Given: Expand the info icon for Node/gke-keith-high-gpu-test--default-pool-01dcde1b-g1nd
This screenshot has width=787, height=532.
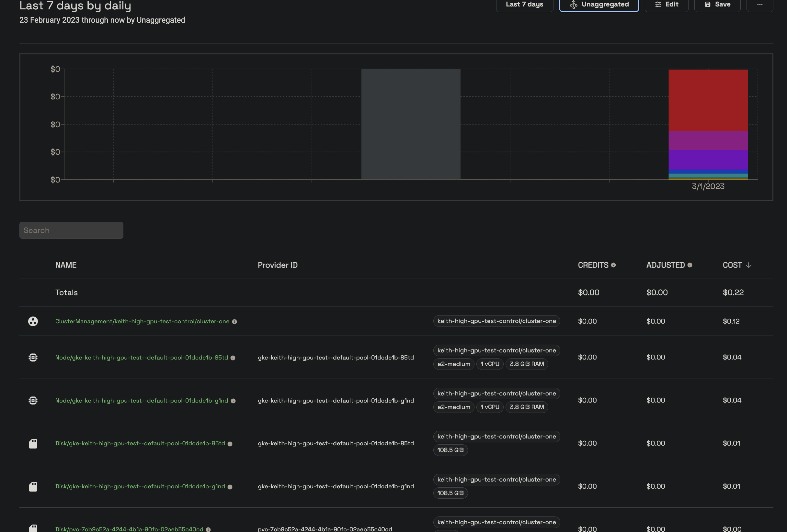Looking at the screenshot, I should [x=233, y=401].
